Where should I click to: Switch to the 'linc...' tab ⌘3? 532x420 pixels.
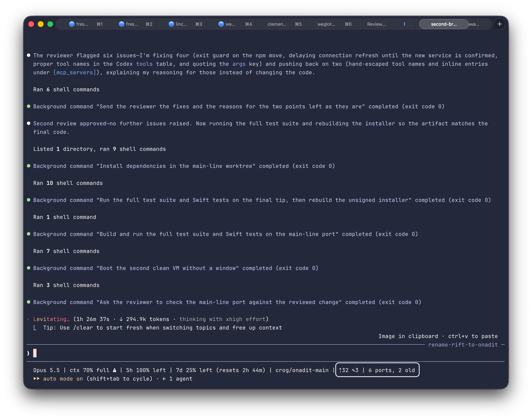click(185, 24)
